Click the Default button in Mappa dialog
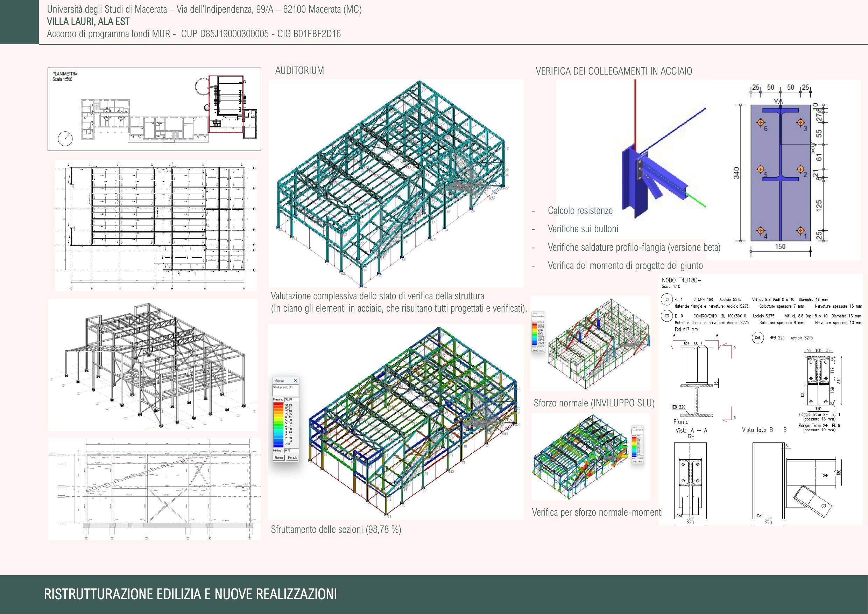868x614 pixels. click(x=292, y=458)
